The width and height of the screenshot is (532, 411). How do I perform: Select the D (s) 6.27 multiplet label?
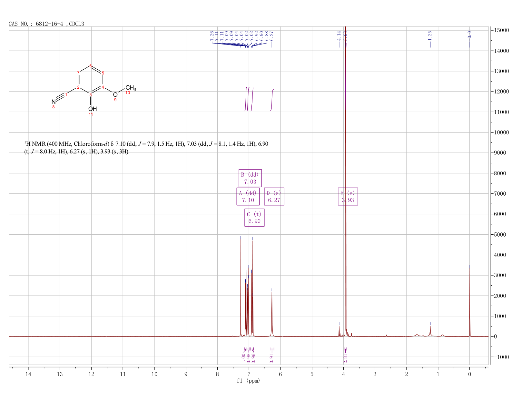click(274, 196)
